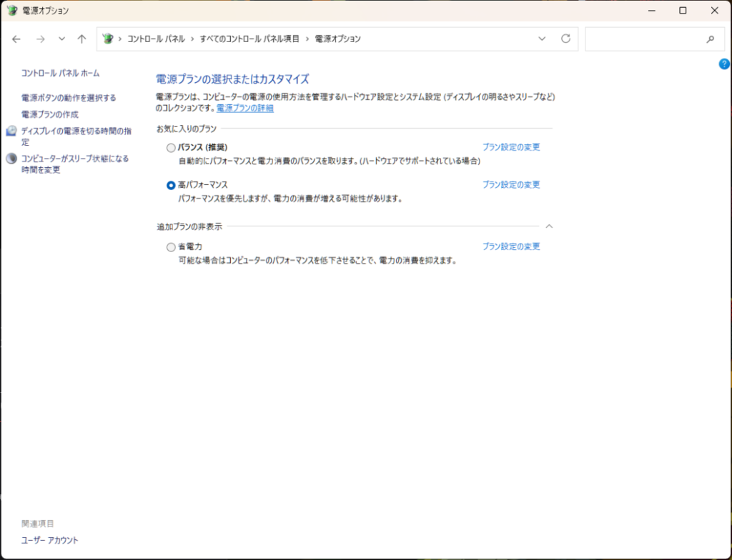The height and width of the screenshot is (560, 732).
Task: Collapse the 追加プランの非表示 section chevron
Action: click(549, 226)
